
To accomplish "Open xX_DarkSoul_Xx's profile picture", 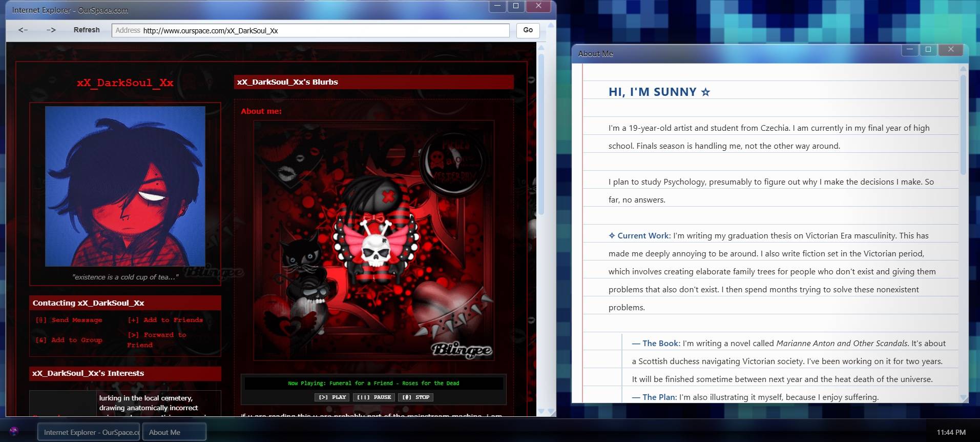I will pyautogui.click(x=125, y=186).
